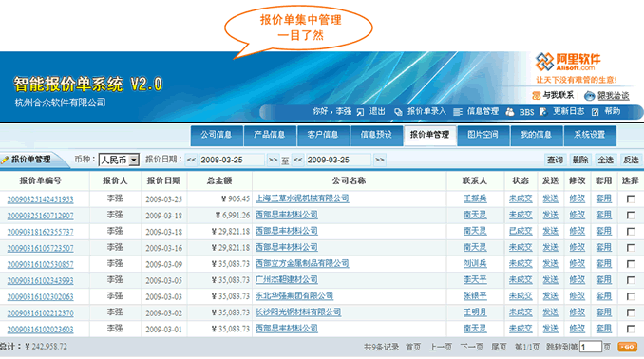Image resolution: width=644 pixels, height=359 pixels.
Task: Click the 全选 select-all button
Action: 606,160
